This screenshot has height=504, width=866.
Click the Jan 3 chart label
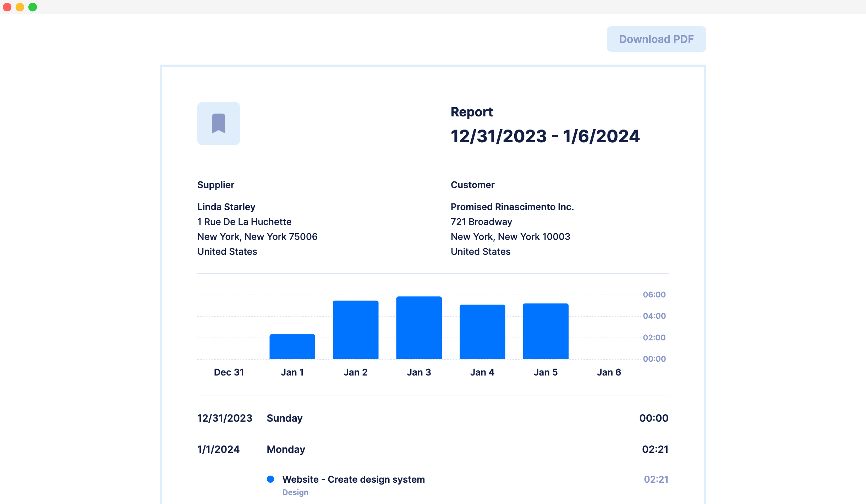[419, 372]
